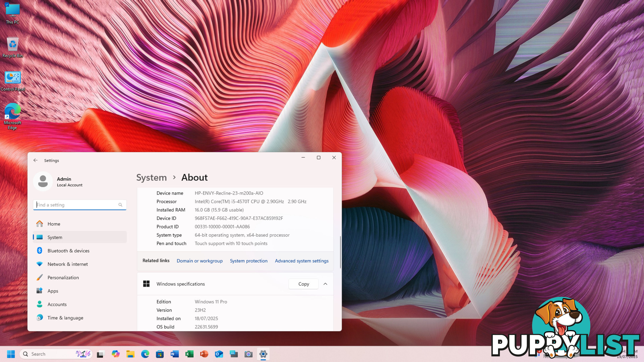Launch Outlook from the taskbar
The height and width of the screenshot is (362, 644).
pos(219,354)
